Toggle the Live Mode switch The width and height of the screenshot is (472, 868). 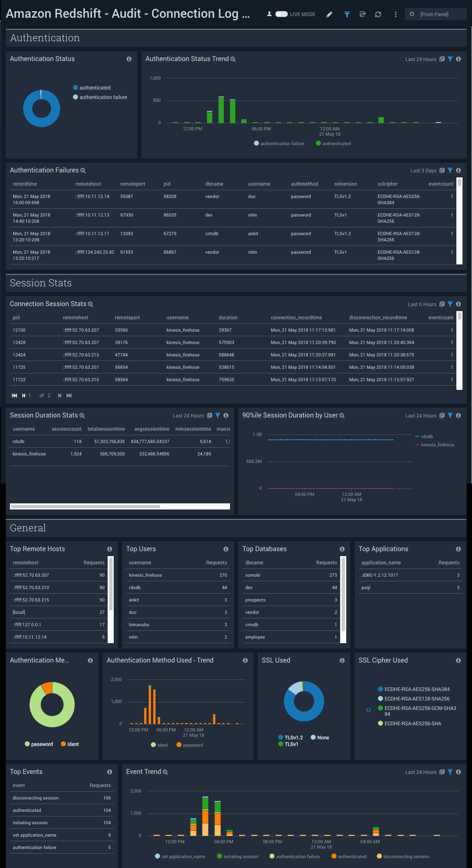[281, 14]
